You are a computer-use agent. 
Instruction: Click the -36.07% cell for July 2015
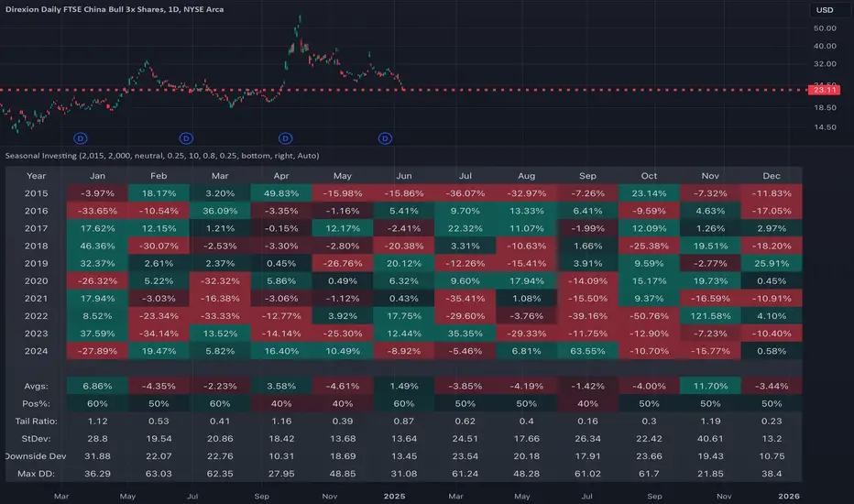pyautogui.click(x=465, y=193)
